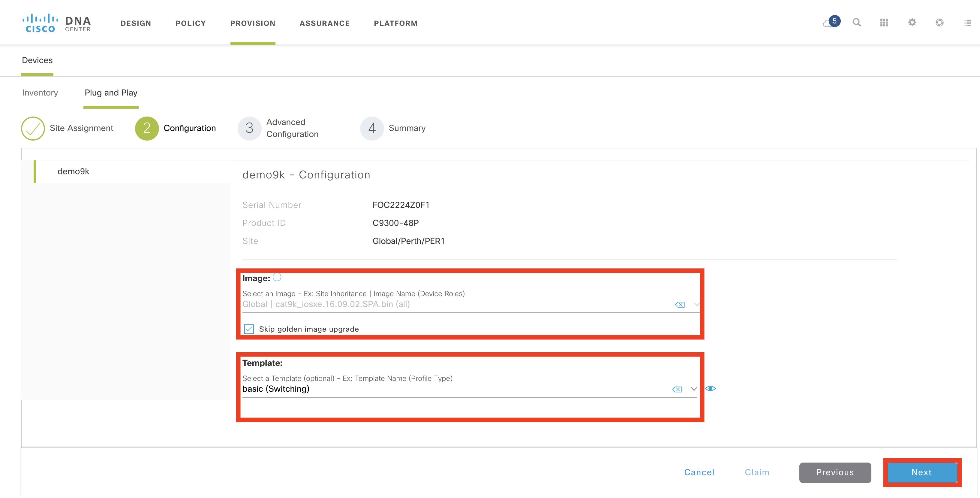980x498 pixels.
Task: Select the demo9k device in the list
Action: coord(74,171)
